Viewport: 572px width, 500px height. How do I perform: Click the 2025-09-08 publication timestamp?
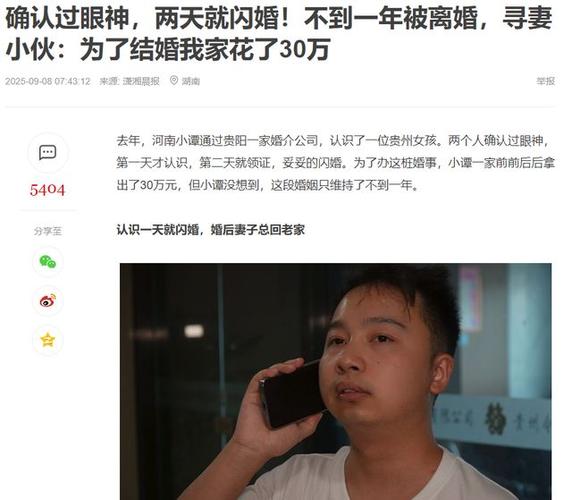(x=47, y=81)
